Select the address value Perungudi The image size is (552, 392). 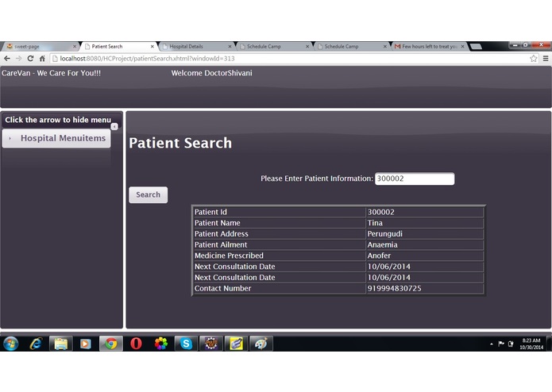[x=384, y=234]
